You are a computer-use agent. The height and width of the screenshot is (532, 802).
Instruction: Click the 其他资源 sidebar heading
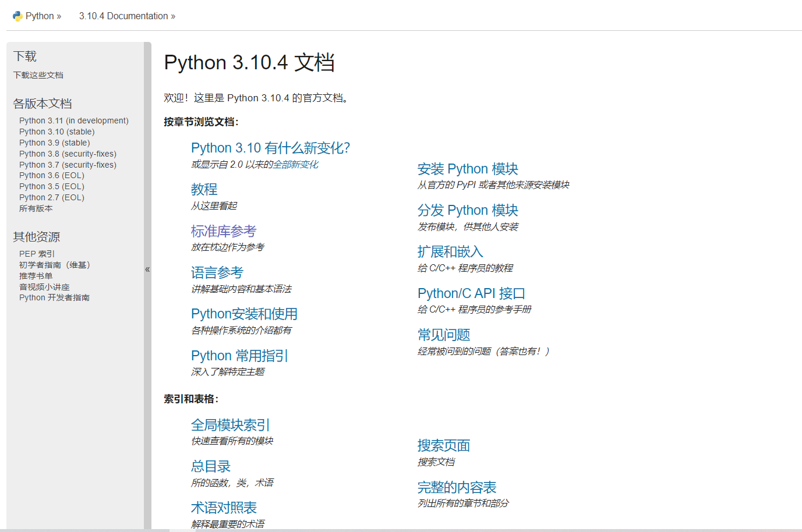[x=37, y=237]
